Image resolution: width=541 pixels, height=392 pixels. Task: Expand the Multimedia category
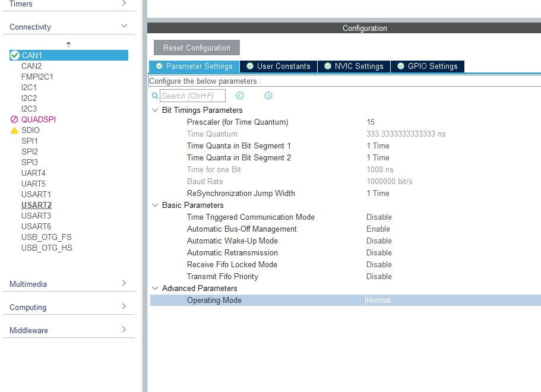pos(124,283)
